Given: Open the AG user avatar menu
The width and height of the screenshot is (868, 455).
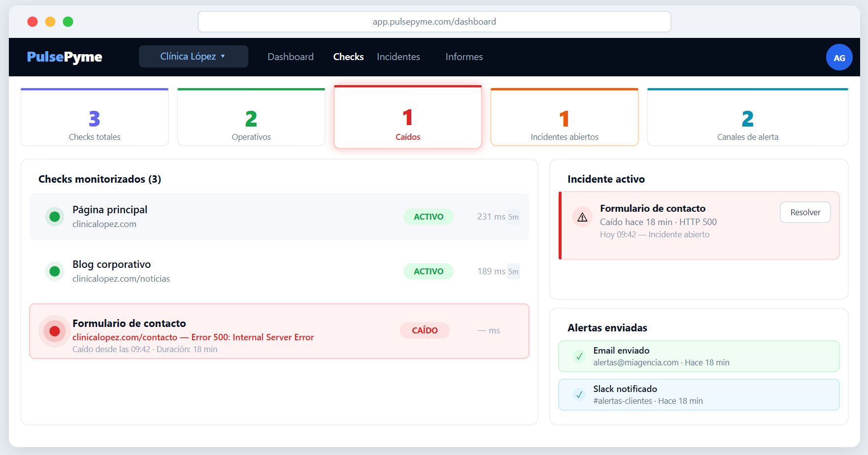Looking at the screenshot, I should coord(839,57).
